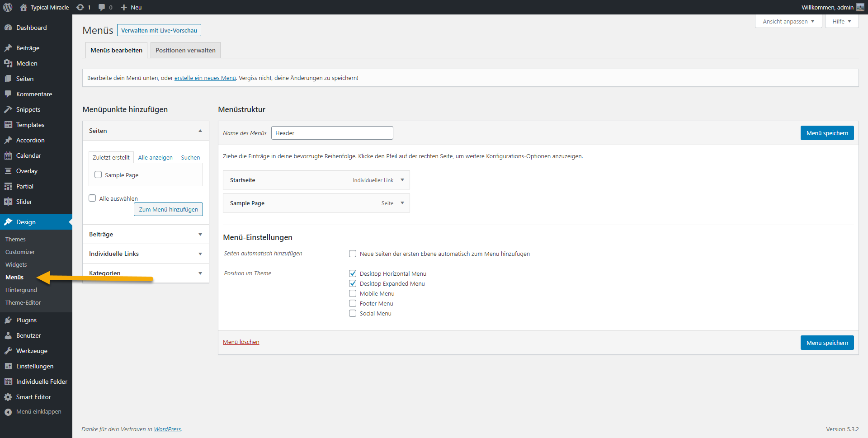Image resolution: width=868 pixels, height=438 pixels.
Task: Click the top Menü speichern button
Action: click(x=827, y=133)
